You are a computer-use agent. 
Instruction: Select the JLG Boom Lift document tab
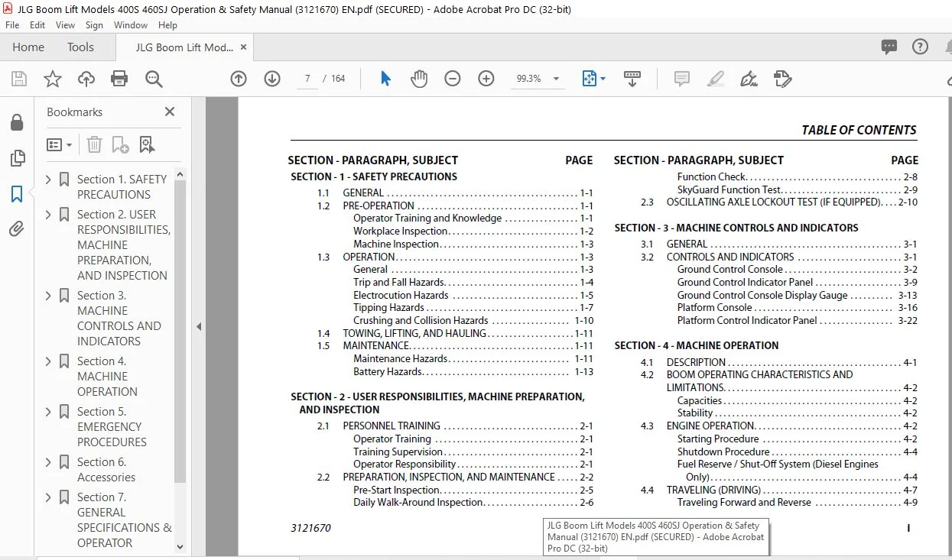pyautogui.click(x=185, y=47)
